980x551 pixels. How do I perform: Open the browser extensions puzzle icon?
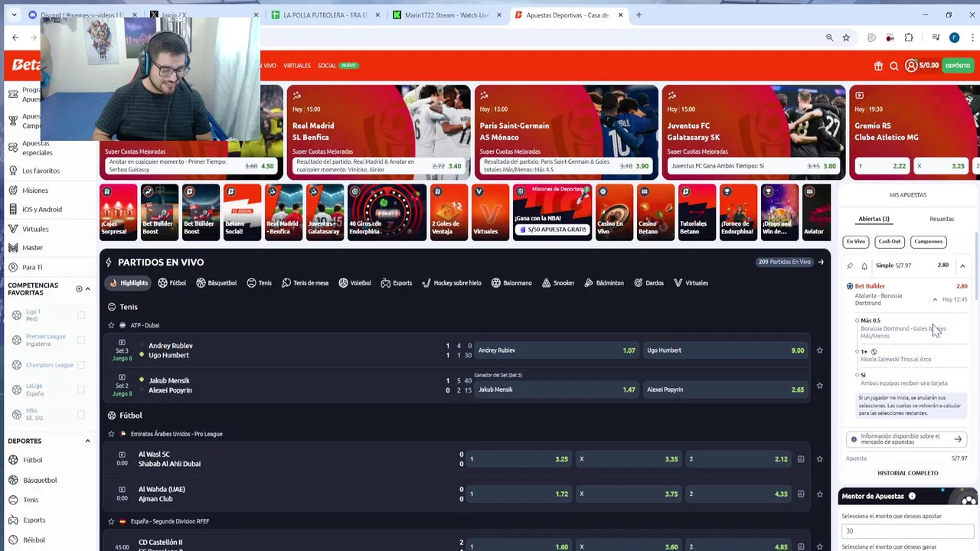pyautogui.click(x=909, y=37)
